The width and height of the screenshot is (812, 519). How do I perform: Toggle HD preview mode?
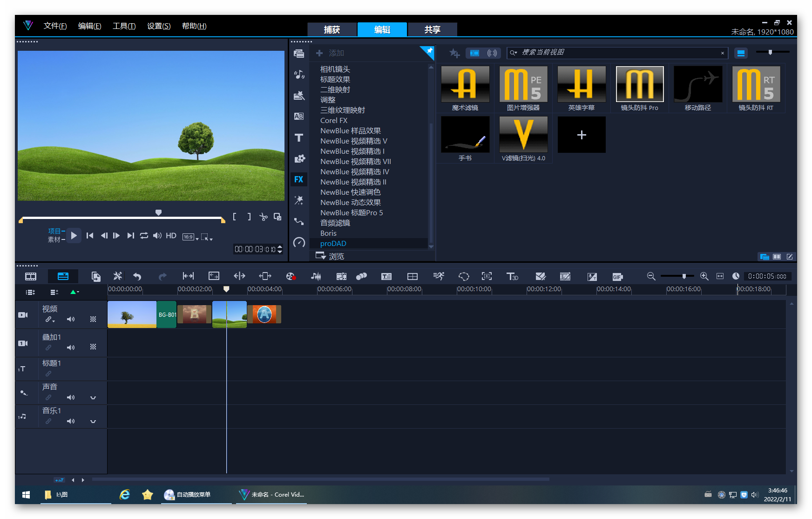pyautogui.click(x=171, y=236)
